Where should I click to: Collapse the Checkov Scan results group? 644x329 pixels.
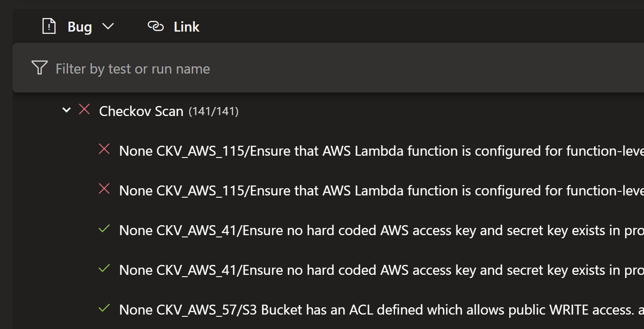(66, 110)
